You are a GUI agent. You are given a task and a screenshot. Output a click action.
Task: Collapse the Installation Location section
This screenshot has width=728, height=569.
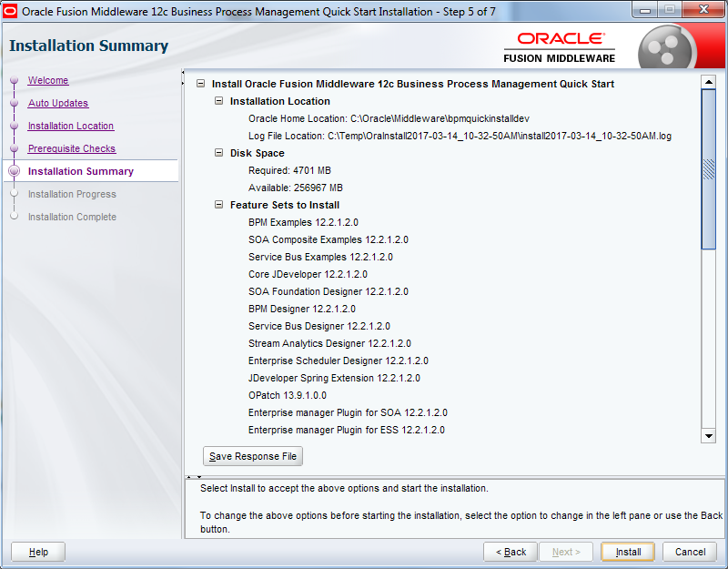point(218,101)
